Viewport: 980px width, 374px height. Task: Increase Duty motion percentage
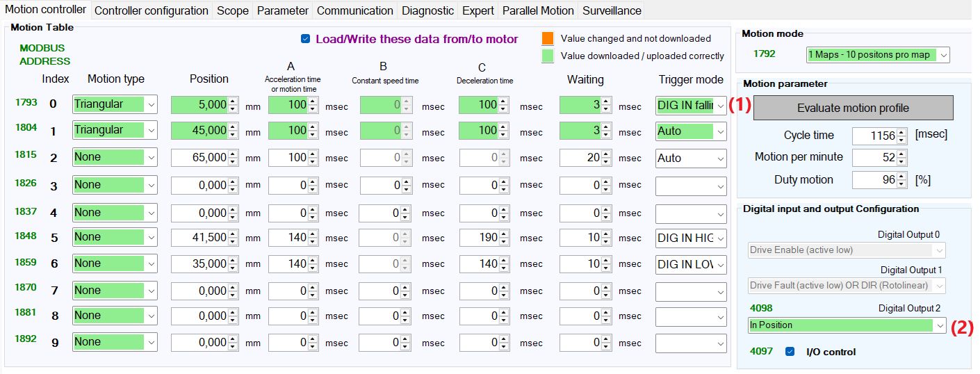901,177
